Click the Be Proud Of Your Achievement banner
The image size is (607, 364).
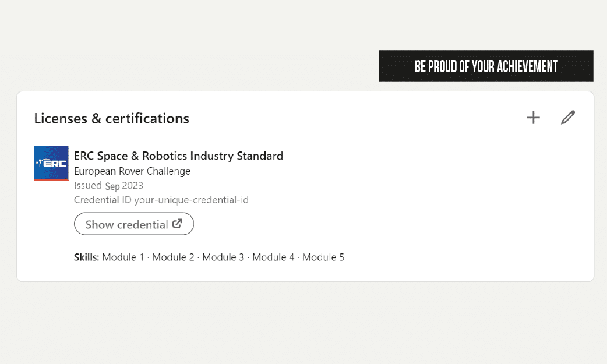[x=486, y=66]
